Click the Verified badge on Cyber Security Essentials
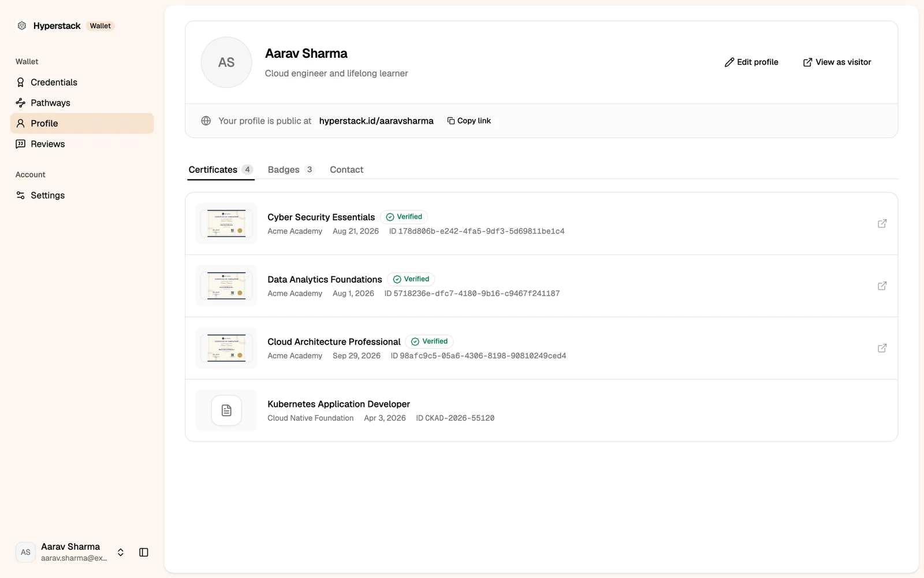This screenshot has height=578, width=924. point(404,217)
